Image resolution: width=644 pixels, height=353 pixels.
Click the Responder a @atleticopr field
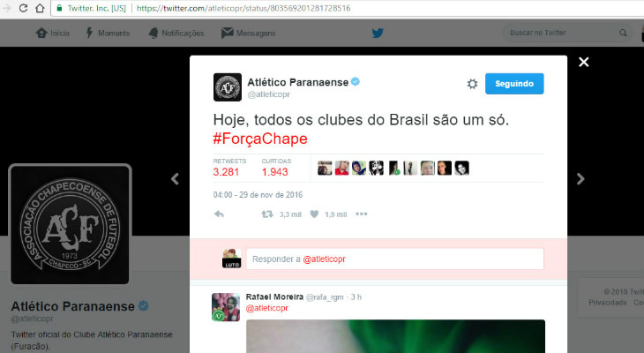tap(395, 259)
